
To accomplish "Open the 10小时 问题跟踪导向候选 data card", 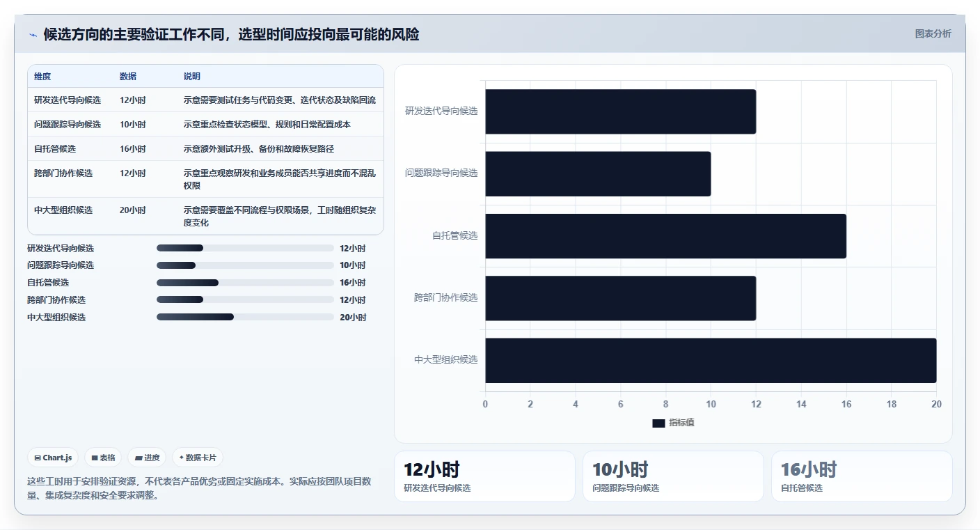I will (x=673, y=476).
